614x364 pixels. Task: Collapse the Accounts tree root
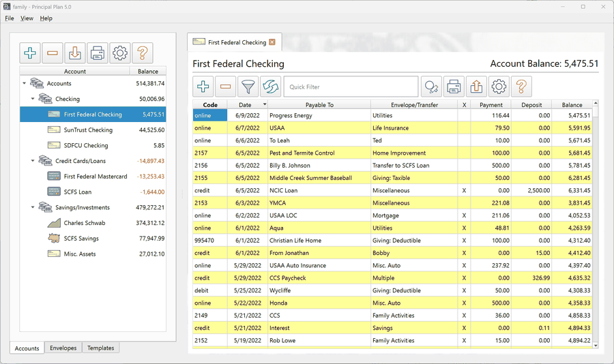[25, 83]
